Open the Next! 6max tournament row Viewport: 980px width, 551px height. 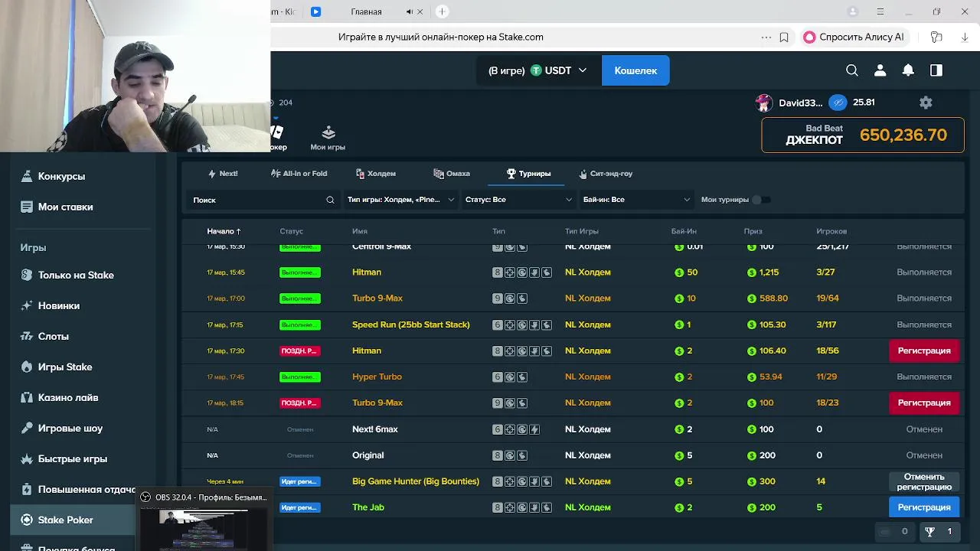pyautogui.click(x=573, y=429)
